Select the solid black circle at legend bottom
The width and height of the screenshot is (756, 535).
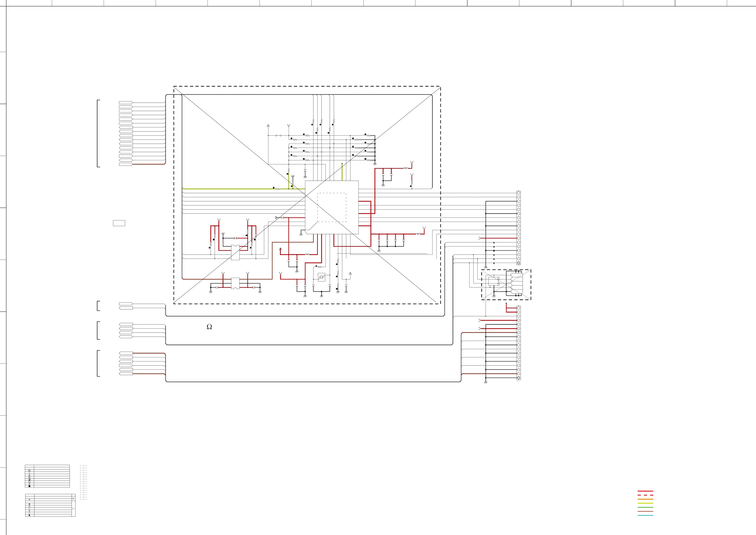coord(30,516)
